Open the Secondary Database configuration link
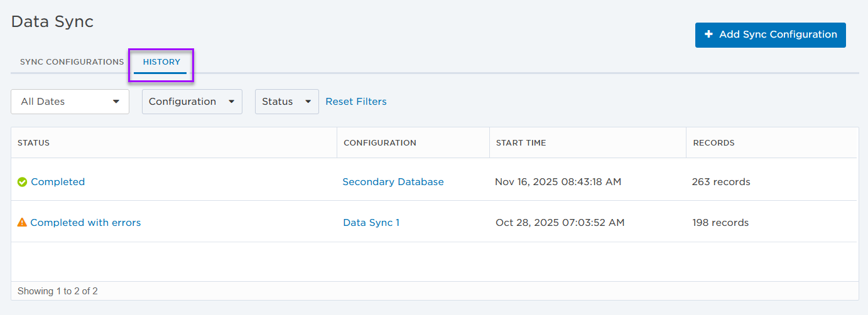The height and width of the screenshot is (315, 868). click(x=393, y=182)
